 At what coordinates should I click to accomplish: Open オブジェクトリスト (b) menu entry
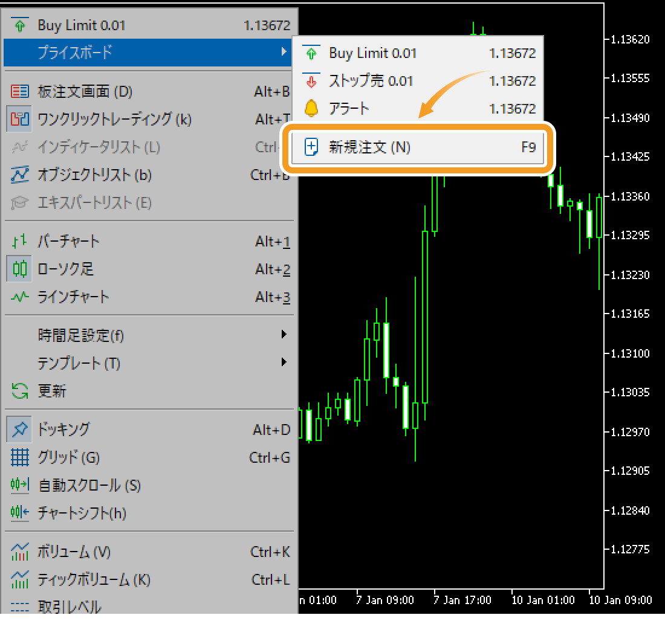pos(149,175)
